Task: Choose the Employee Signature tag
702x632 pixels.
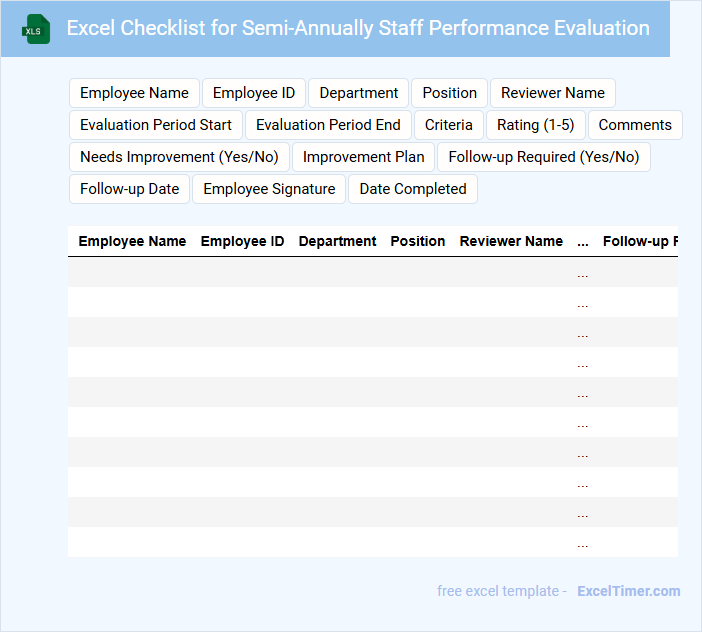Action: tap(270, 189)
